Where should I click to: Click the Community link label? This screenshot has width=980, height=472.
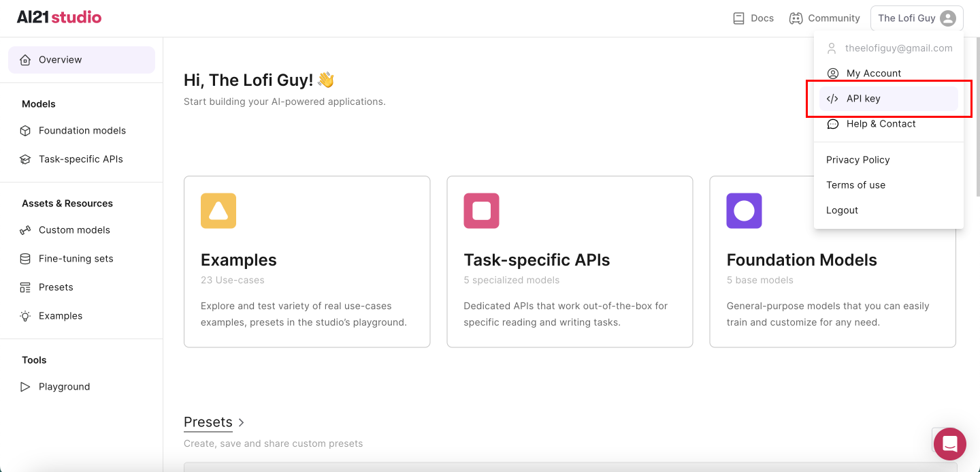pos(834,18)
